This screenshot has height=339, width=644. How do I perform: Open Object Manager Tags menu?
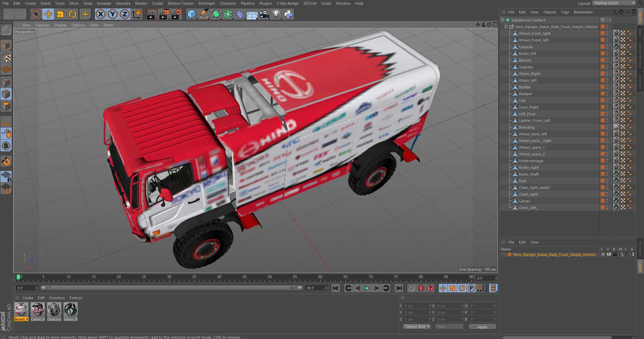tap(565, 12)
